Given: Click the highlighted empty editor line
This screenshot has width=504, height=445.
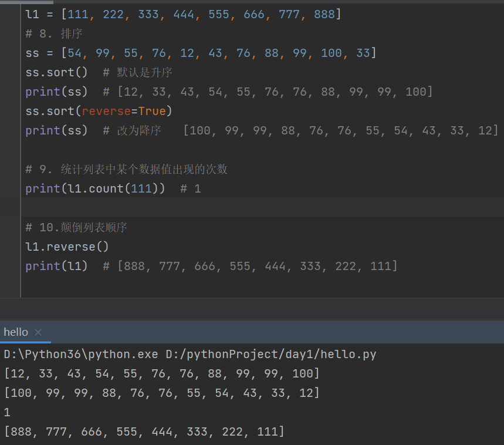Looking at the screenshot, I should click(x=262, y=207).
